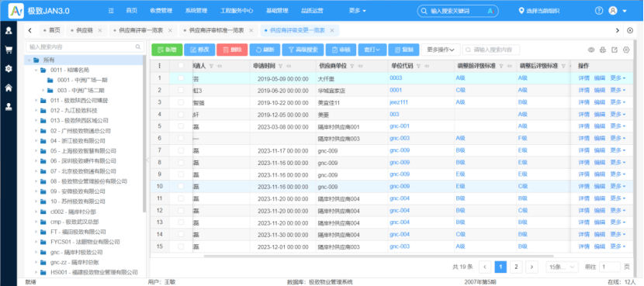
Task: Tick the select-all checkbox in table header
Action: pyautogui.click(x=181, y=66)
